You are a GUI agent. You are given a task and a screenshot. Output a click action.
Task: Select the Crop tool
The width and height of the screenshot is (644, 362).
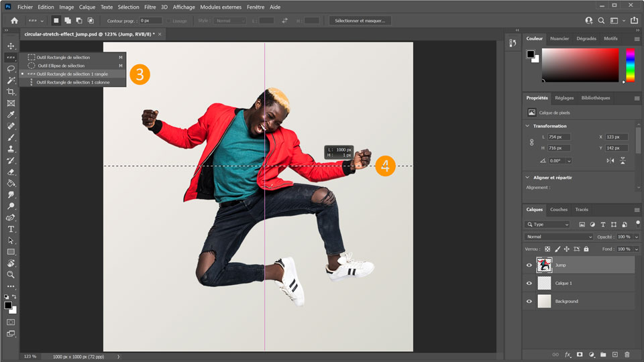pyautogui.click(x=11, y=92)
